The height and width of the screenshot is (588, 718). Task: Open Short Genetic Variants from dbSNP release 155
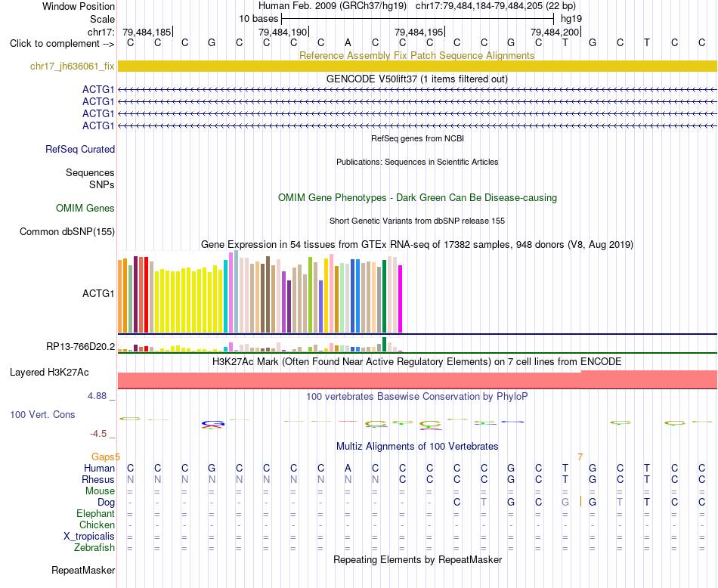tap(417, 221)
